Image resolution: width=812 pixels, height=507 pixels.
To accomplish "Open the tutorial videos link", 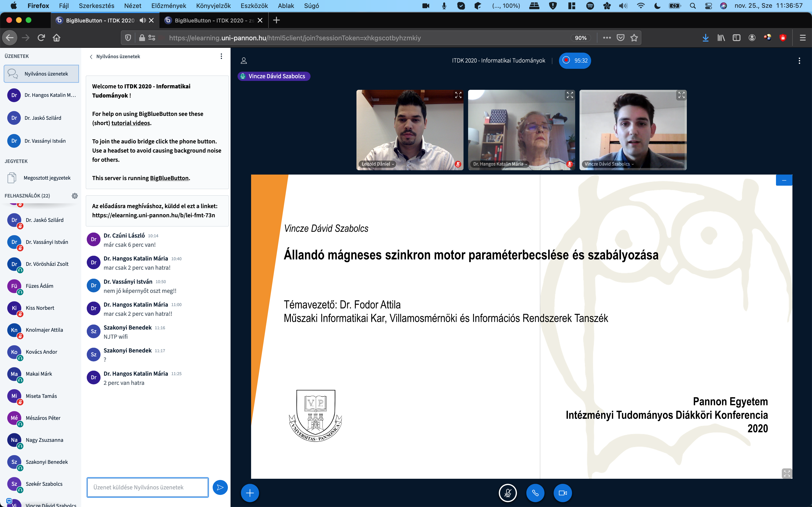I will 130,123.
